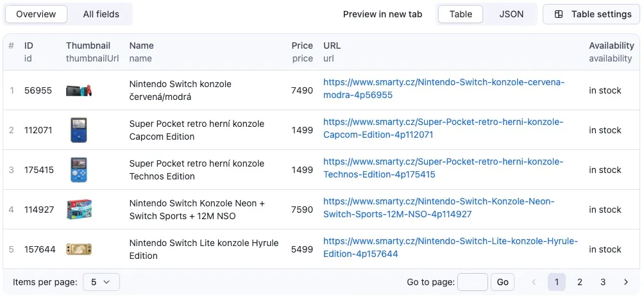This screenshot has height=298, width=644.
Task: Click the ID cell 157644
Action: click(x=39, y=249)
